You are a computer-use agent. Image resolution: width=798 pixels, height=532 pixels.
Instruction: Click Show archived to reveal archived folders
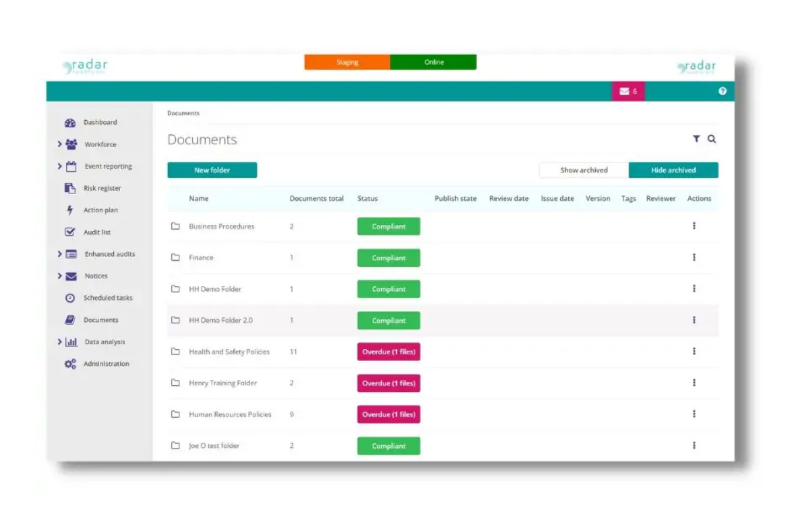583,170
